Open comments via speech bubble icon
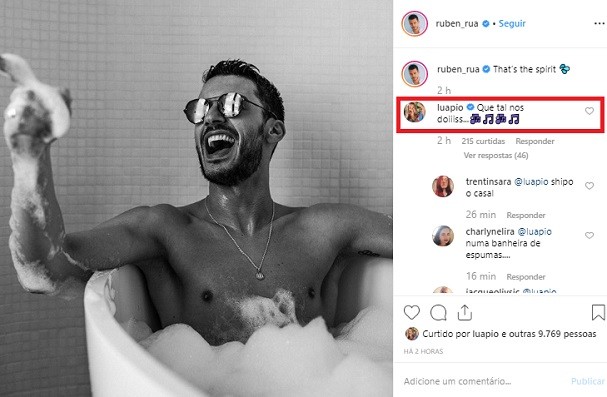 coord(438,313)
